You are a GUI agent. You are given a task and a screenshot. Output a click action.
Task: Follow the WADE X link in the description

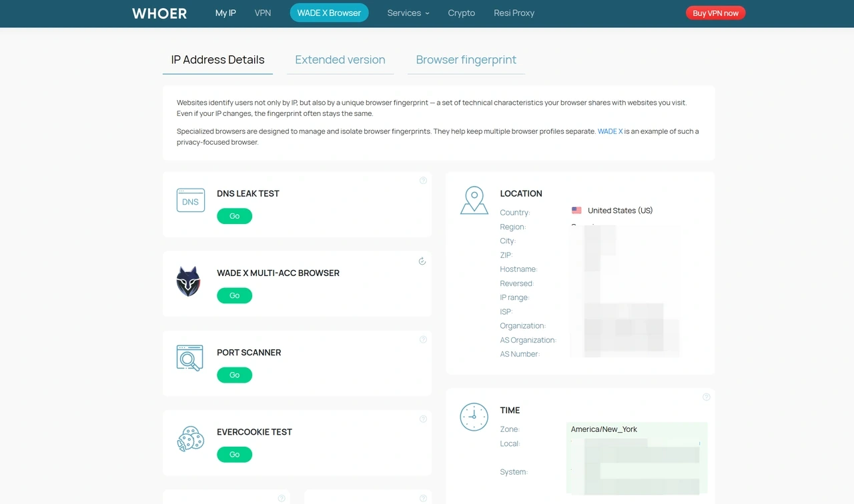coord(610,131)
